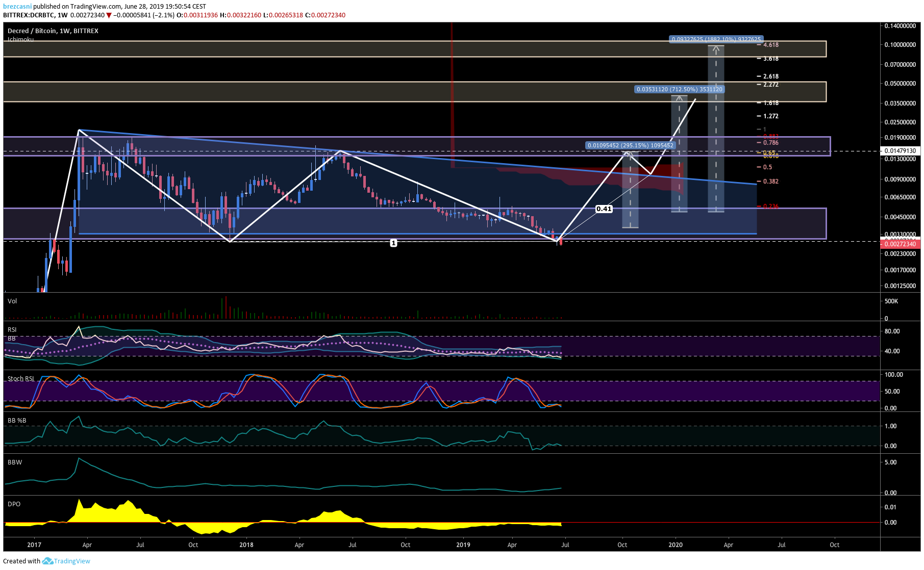The height and width of the screenshot is (570, 924).
Task: Select the 1882.10% measurement label
Action: coord(716,39)
